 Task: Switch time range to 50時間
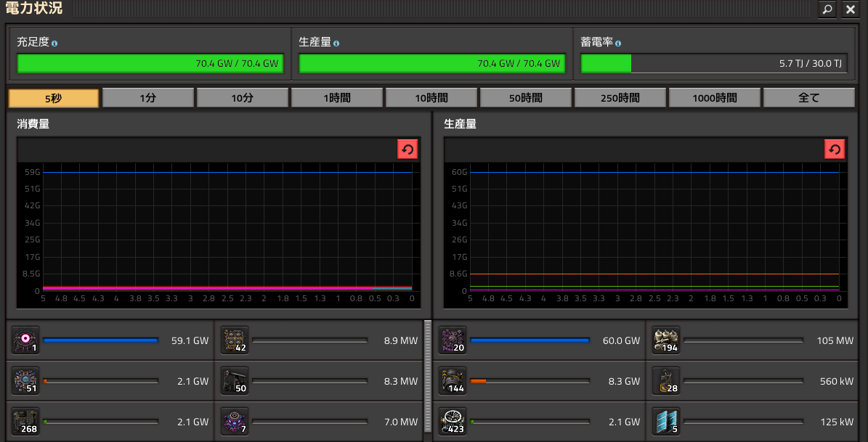click(525, 98)
